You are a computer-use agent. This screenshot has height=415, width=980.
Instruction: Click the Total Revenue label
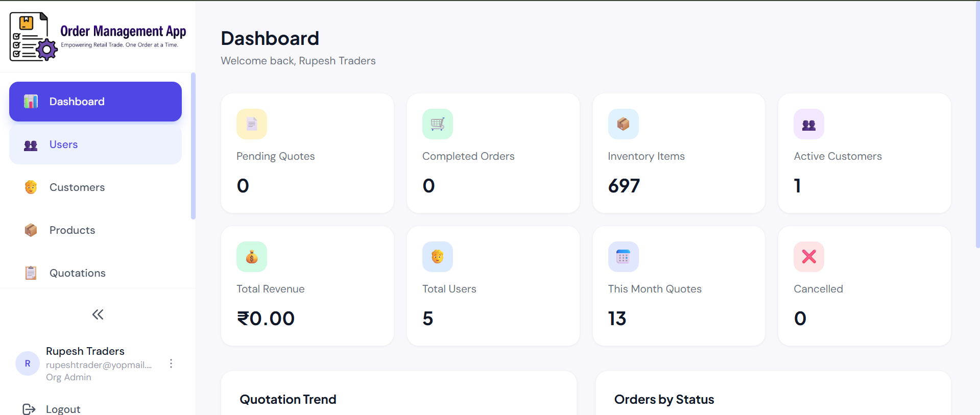[271, 289]
